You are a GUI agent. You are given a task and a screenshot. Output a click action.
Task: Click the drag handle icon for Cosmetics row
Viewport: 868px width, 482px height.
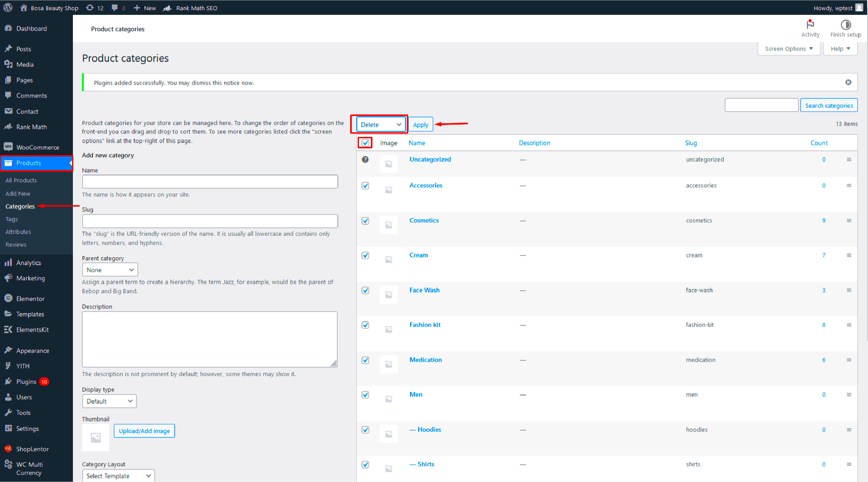coord(849,220)
